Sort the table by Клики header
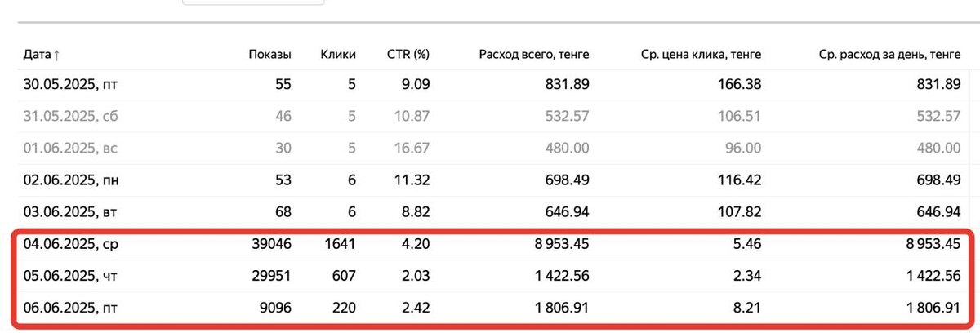Viewport: 980px width, 333px height. (338, 55)
